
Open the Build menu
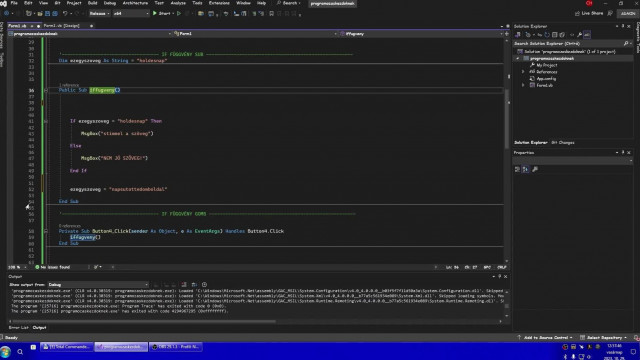(x=93, y=3)
